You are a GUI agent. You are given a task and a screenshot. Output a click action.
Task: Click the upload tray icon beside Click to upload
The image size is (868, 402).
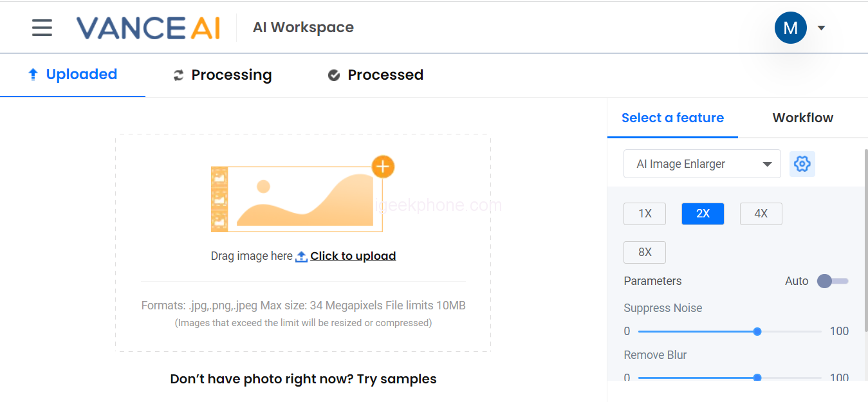[x=301, y=257]
